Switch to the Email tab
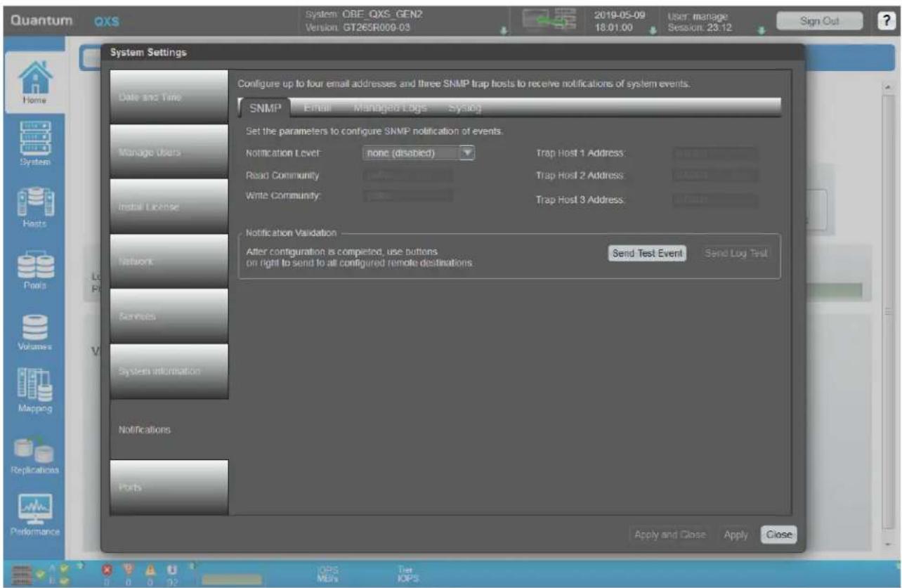Viewport: 902px width, 588px height. point(317,108)
